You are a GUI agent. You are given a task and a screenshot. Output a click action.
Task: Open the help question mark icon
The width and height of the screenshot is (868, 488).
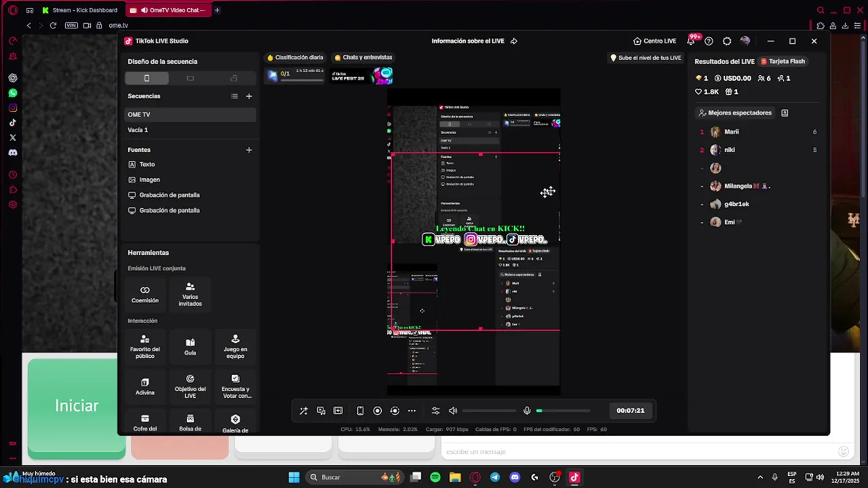click(x=709, y=41)
